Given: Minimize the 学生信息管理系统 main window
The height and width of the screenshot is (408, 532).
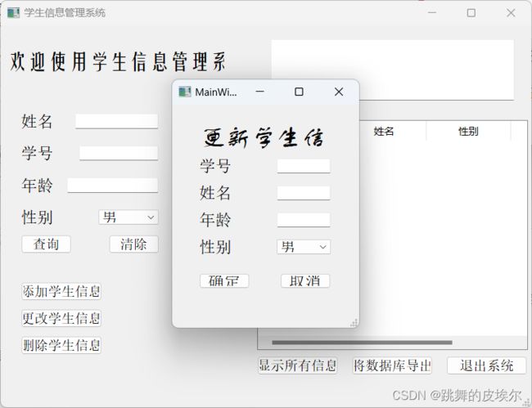Looking at the screenshot, I should point(432,13).
